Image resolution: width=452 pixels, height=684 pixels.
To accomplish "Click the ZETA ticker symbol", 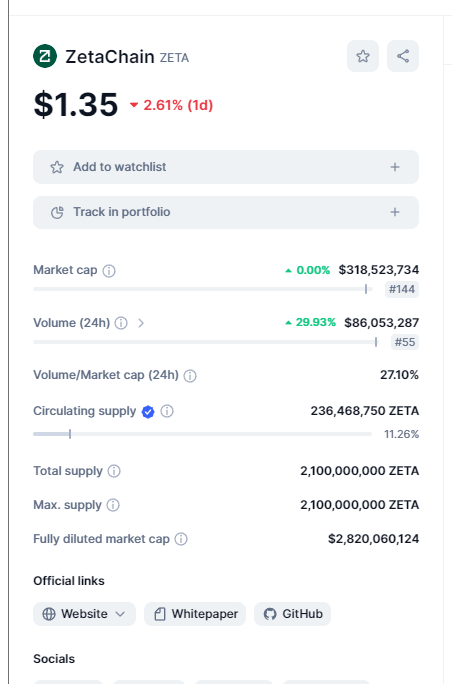I will [x=174, y=58].
